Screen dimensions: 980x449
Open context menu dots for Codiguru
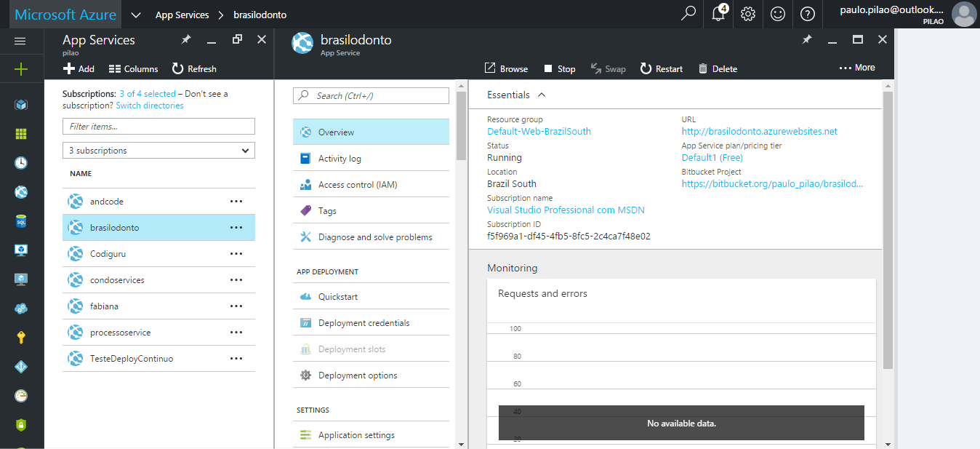click(x=236, y=254)
